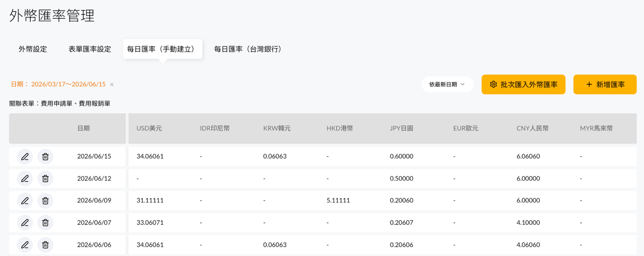
Task: Click JPY value 0.60000
Action: click(402, 156)
